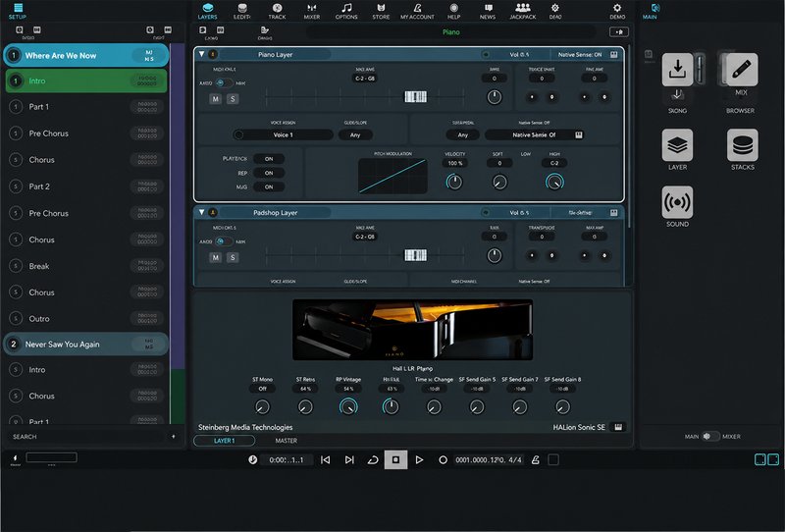Mute the Padshop Layer with M button
Viewport: 785px width, 532px height.
pyautogui.click(x=215, y=257)
